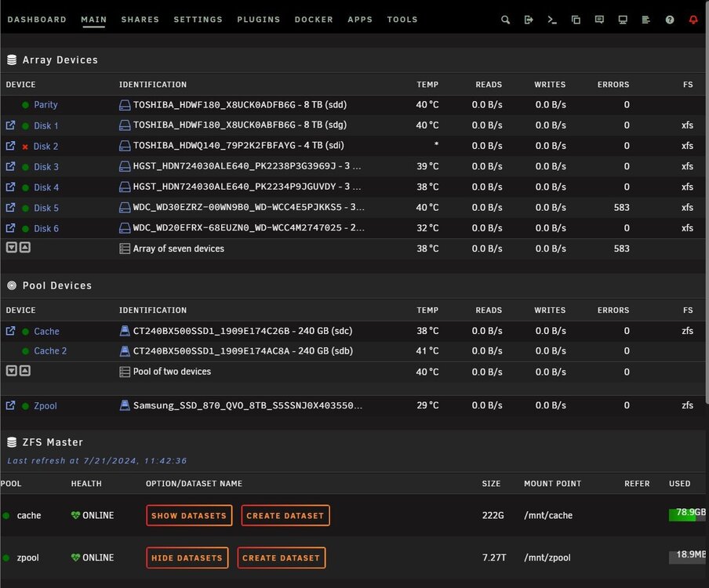
Task: Click the green status dot of Disk 1
Action: tap(25, 125)
